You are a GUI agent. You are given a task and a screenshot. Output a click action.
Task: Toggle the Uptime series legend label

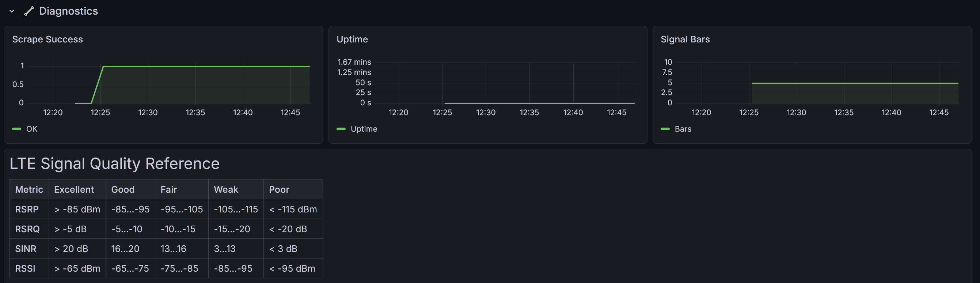point(364,129)
